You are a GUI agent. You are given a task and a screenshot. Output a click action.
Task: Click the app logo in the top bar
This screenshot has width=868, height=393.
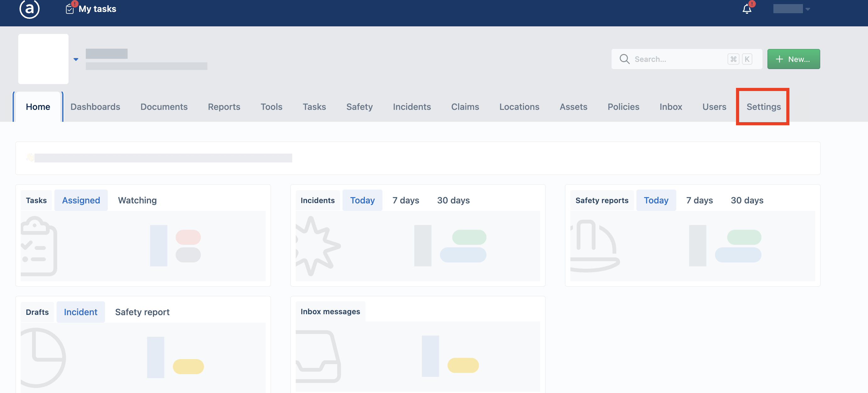coord(29,9)
